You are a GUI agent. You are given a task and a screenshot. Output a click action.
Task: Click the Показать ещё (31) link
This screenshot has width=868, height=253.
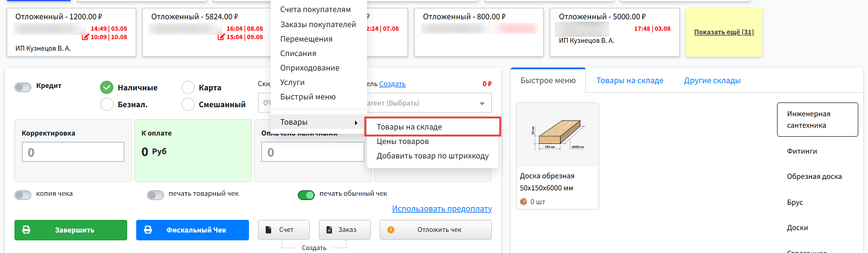[x=724, y=32]
